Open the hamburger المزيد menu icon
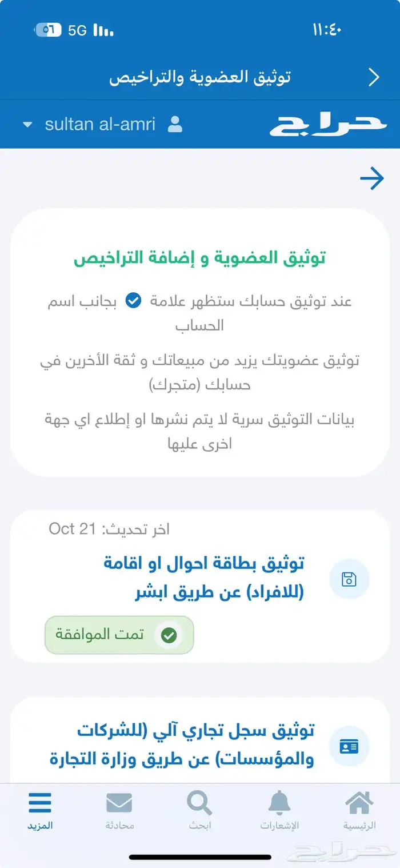400x868 pixels. click(x=40, y=804)
